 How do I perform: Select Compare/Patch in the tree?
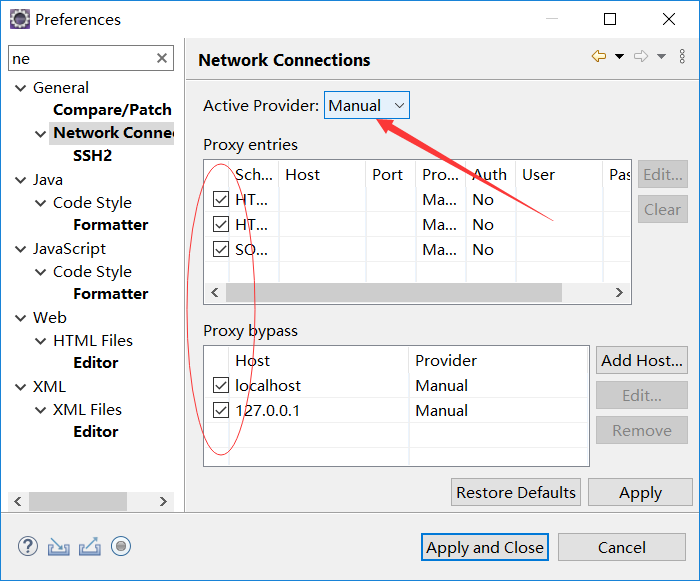(112, 110)
